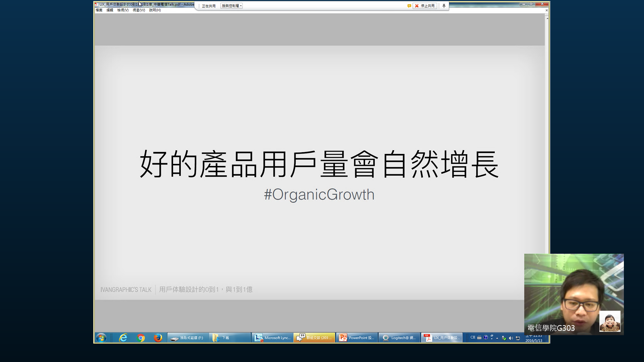
Task: Open the 檢視(V) menu
Action: (123, 10)
